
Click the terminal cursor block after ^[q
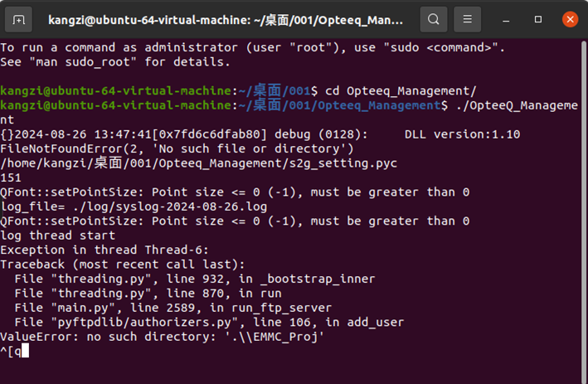pos(25,351)
